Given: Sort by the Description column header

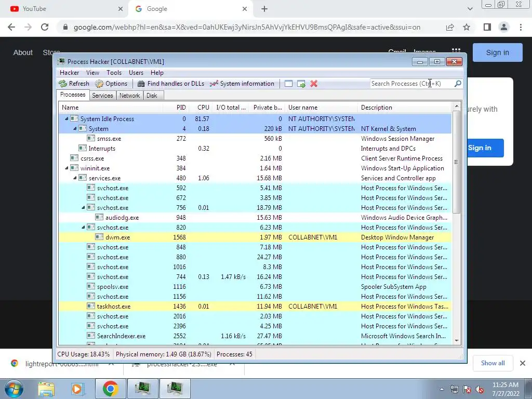Looking at the screenshot, I should (x=405, y=108).
